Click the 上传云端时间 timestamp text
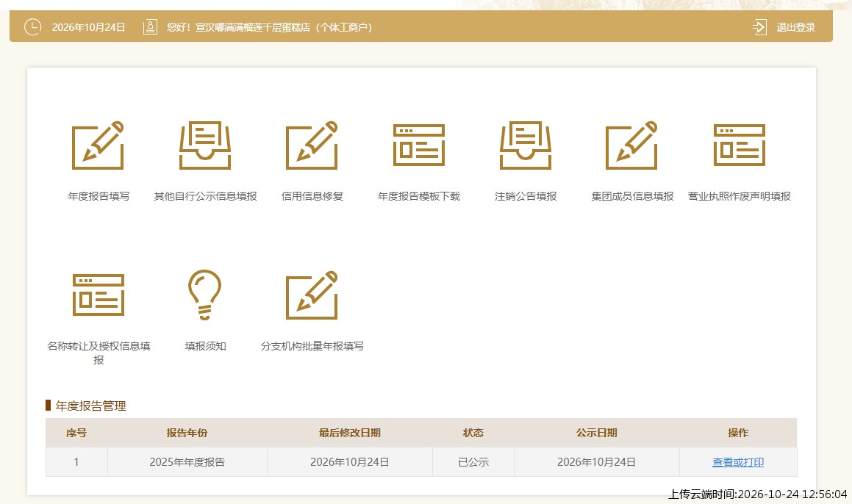This screenshot has height=504, width=852. (x=757, y=494)
